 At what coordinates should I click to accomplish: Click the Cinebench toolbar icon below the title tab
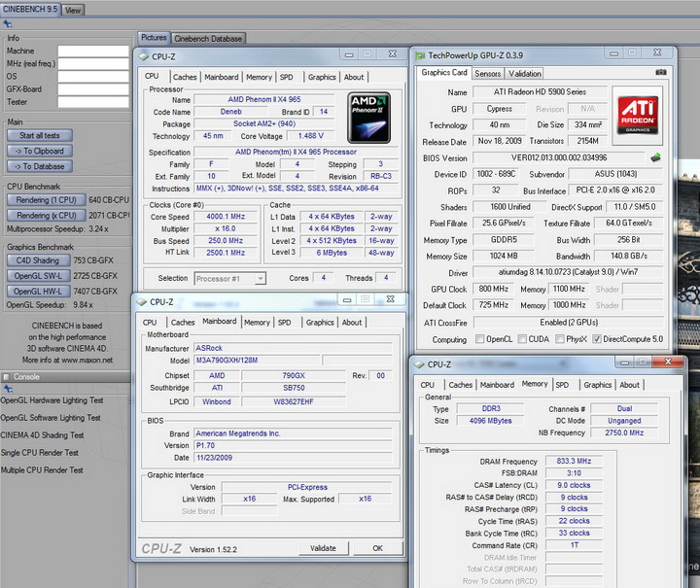point(8,23)
